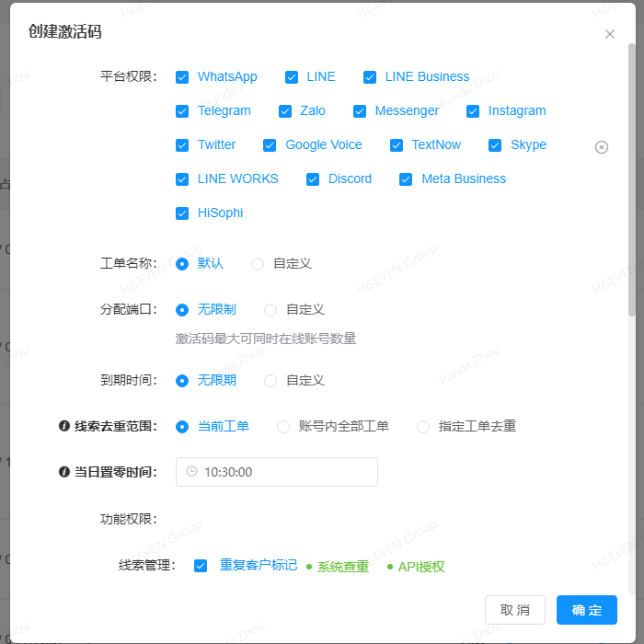The width and height of the screenshot is (644, 644).
Task: Toggle the Messenger checkbox
Action: 360,111
